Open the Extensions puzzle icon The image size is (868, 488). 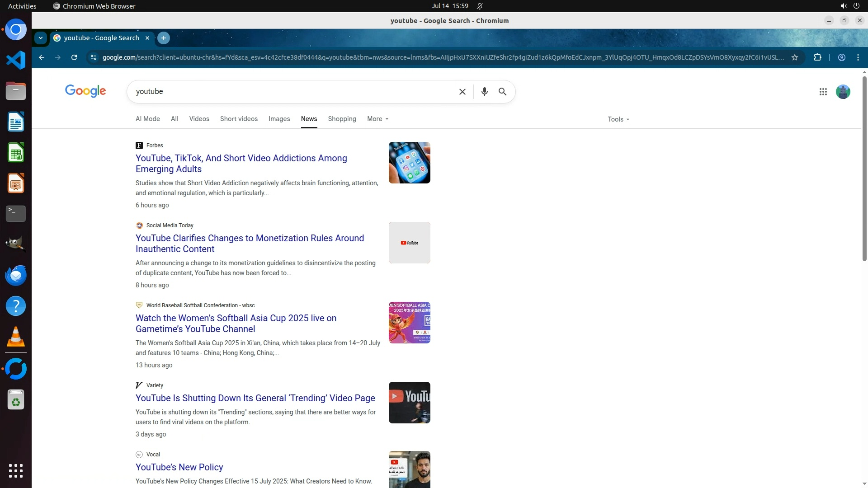(817, 57)
